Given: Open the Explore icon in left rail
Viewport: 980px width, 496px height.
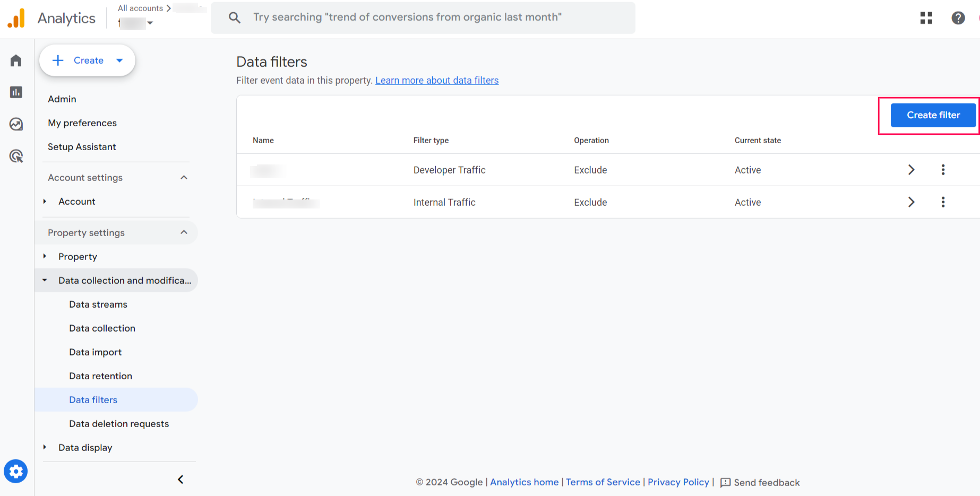Looking at the screenshot, I should [16, 124].
